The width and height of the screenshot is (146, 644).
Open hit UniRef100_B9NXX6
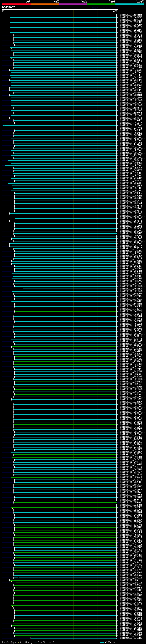click(x=131, y=20)
